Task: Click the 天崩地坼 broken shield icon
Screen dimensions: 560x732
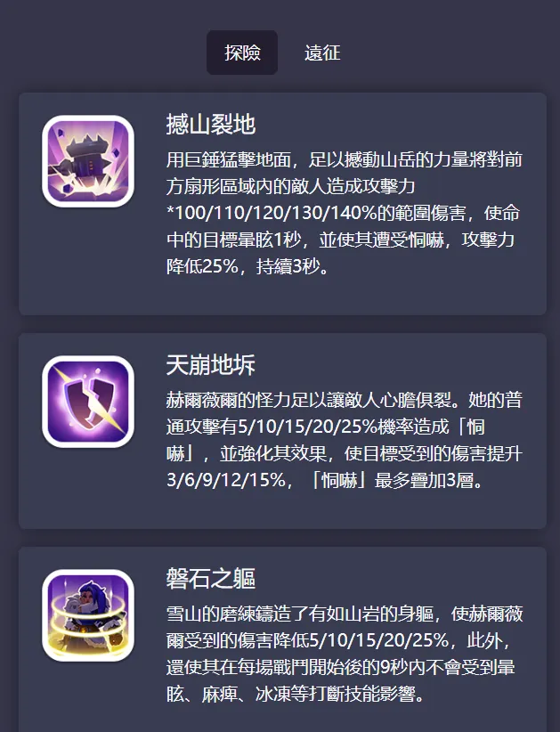Action: 88,402
